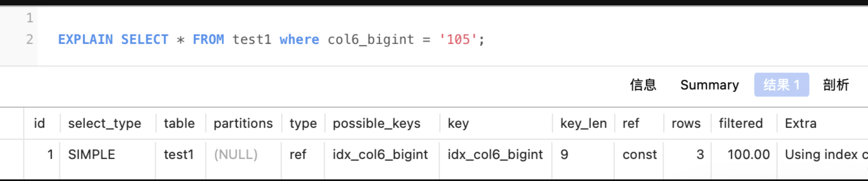Select the SIMPLE cell in the result row
Screen dimensions: 868x181
(92, 155)
